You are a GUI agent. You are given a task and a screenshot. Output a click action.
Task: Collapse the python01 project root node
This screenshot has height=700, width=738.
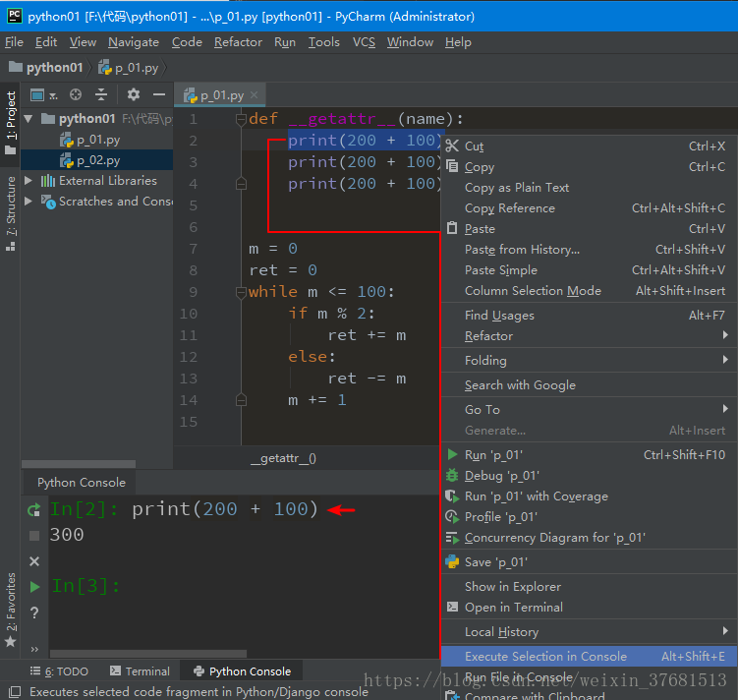click(28, 119)
